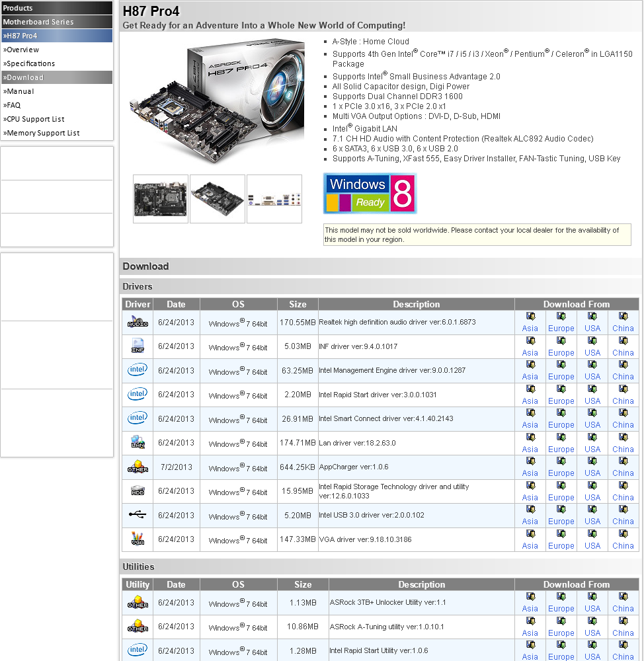Click China download icon for A-Tuning utility

coord(623,621)
